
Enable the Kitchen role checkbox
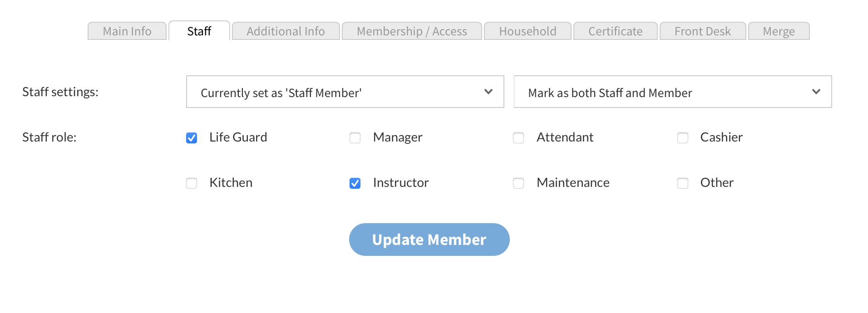click(192, 183)
